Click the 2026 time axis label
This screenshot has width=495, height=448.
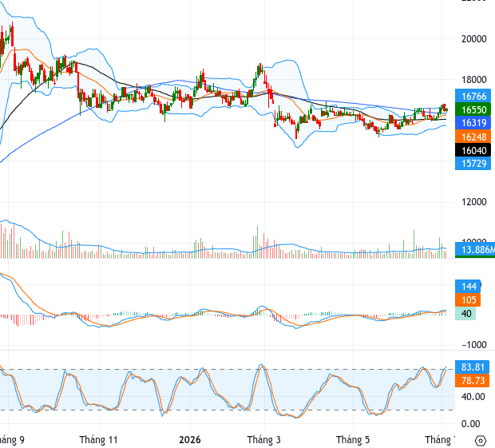190,440
